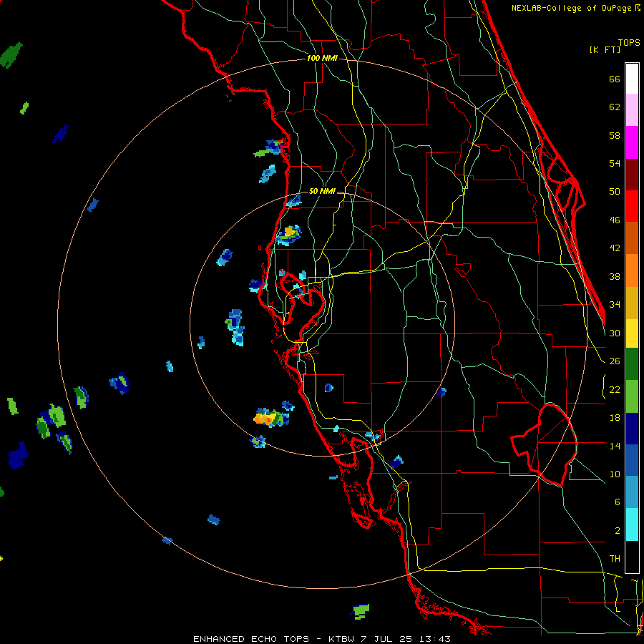Pick the dark red legend swatch

(632, 174)
